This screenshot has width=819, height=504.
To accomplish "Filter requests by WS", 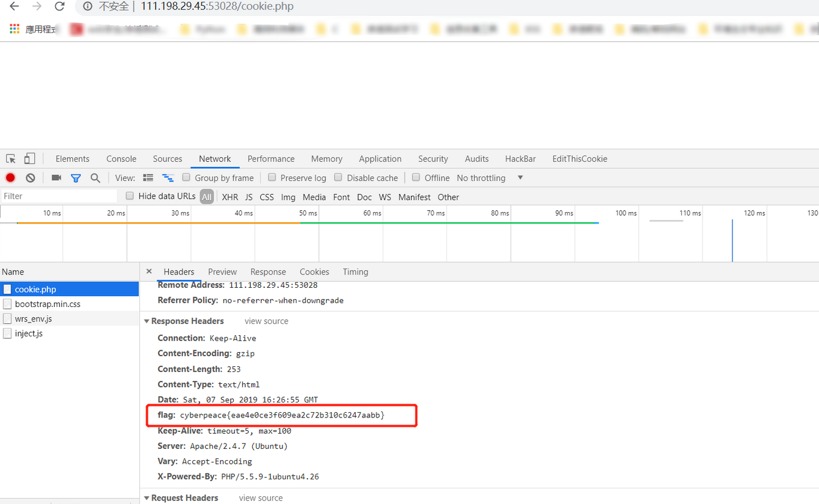I will point(385,197).
